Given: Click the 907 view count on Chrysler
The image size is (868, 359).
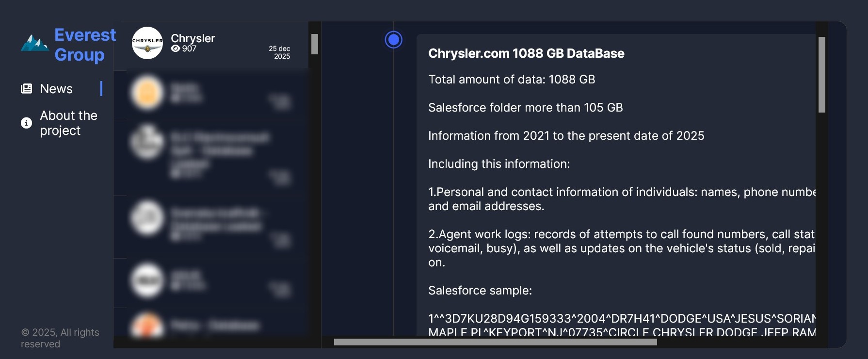Looking at the screenshot, I should (x=189, y=49).
